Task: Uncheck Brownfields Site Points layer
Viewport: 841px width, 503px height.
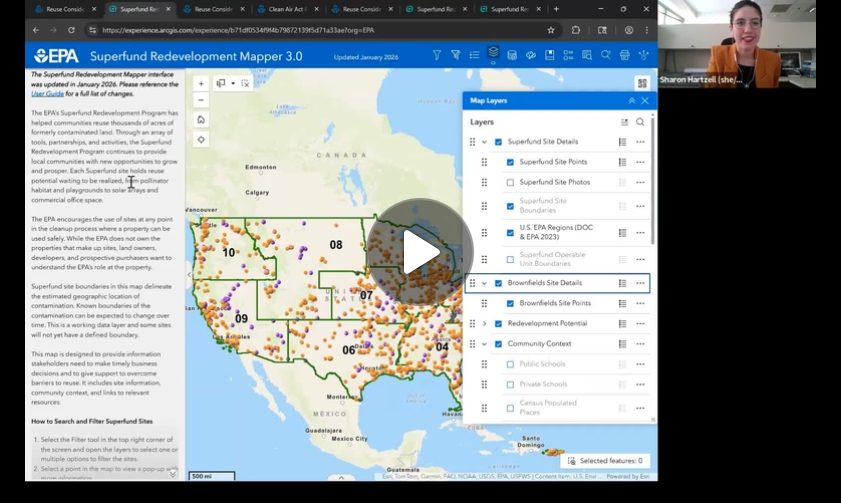Action: pyautogui.click(x=510, y=304)
